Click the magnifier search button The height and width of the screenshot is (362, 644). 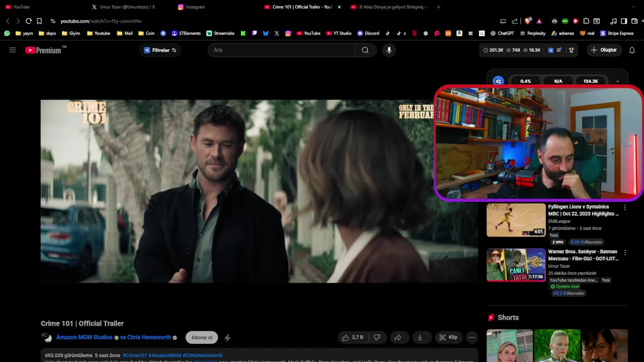[x=365, y=50]
